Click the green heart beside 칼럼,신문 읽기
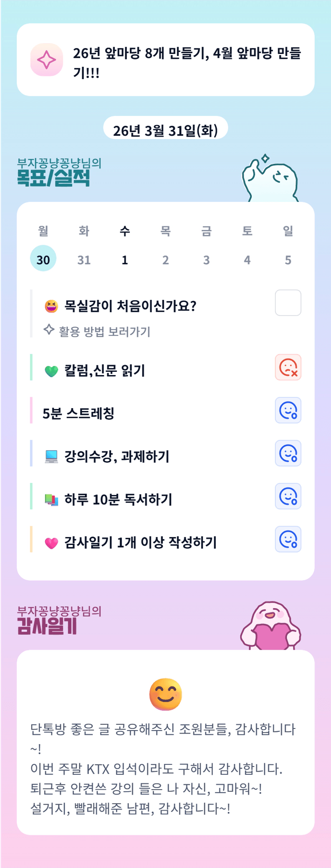Viewport: 331px width, 868px height. pyautogui.click(x=51, y=371)
